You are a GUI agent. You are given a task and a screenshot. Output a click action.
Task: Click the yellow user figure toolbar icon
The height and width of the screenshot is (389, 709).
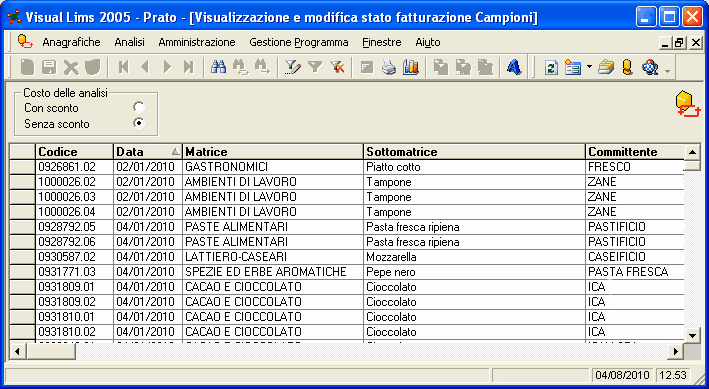point(628,68)
